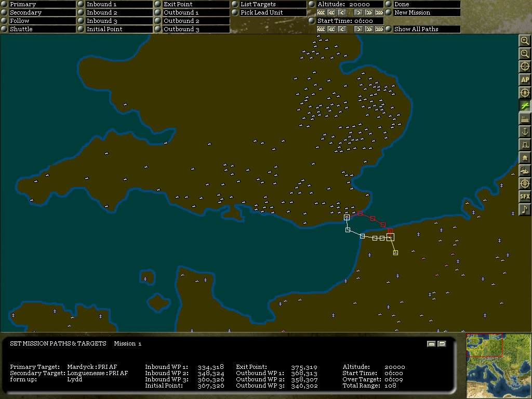Toggle Show All Paths
This screenshot has height=399, width=532.
(389, 29)
